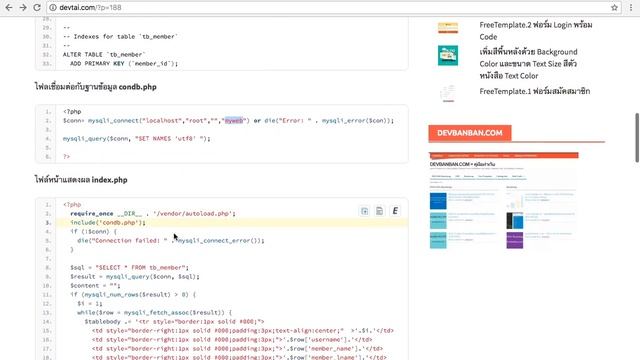The height and width of the screenshot is (360, 640).
Task: Open code in new window icon in index.php block
Action: pos(364,211)
